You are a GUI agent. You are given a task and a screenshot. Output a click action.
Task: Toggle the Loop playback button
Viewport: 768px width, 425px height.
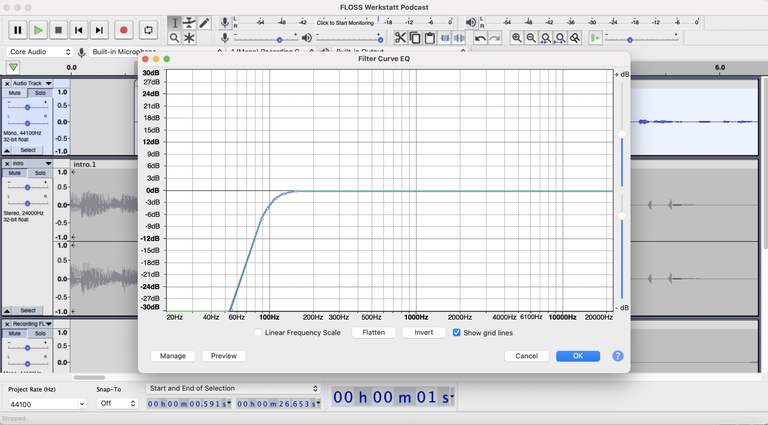pyautogui.click(x=148, y=30)
